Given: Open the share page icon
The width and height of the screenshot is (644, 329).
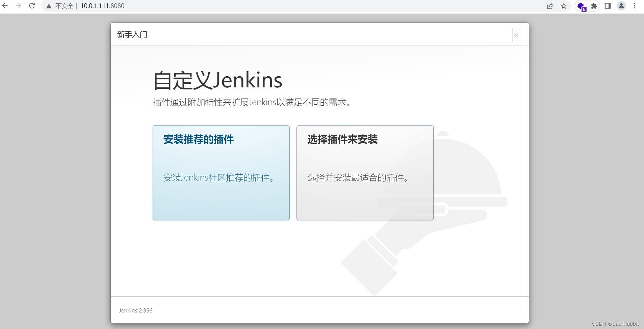Looking at the screenshot, I should 550,6.
